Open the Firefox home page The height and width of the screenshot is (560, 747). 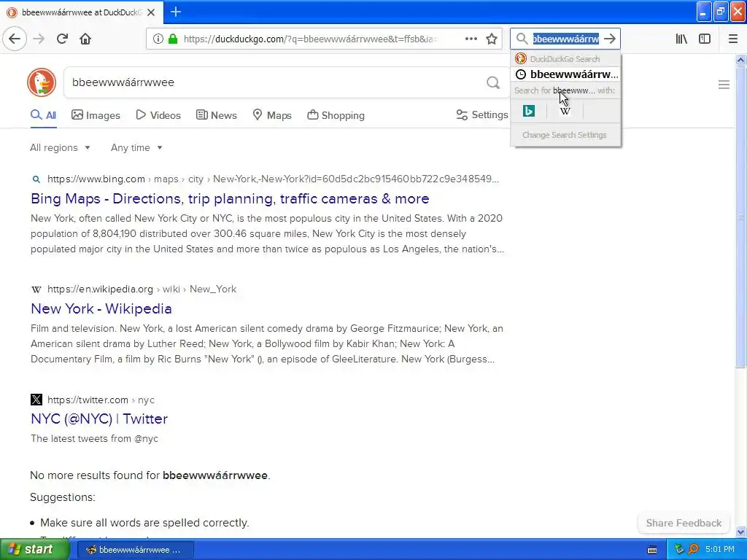[x=85, y=39]
